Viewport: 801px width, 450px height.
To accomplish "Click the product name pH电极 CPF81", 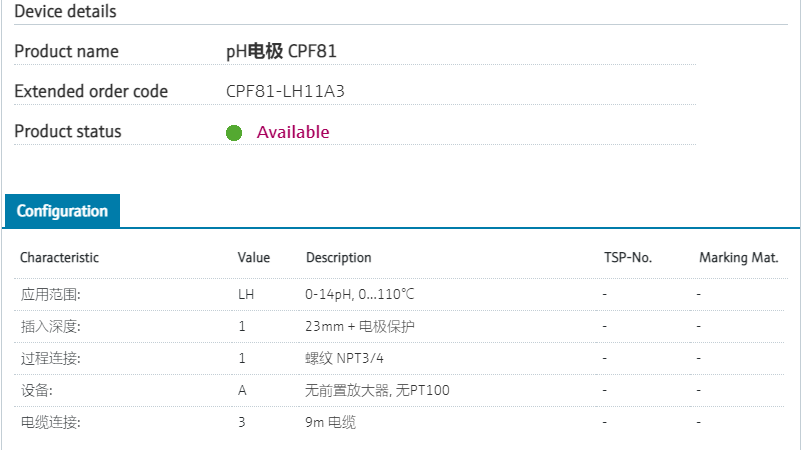I will click(x=288, y=51).
